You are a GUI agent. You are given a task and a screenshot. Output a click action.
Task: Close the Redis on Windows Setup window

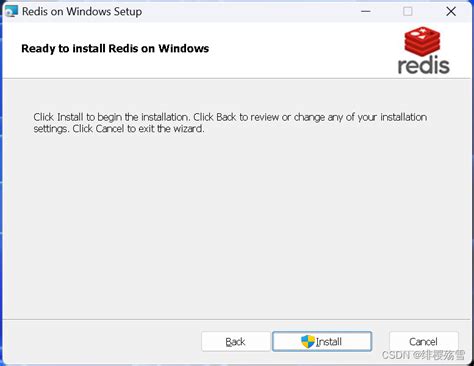tap(451, 11)
